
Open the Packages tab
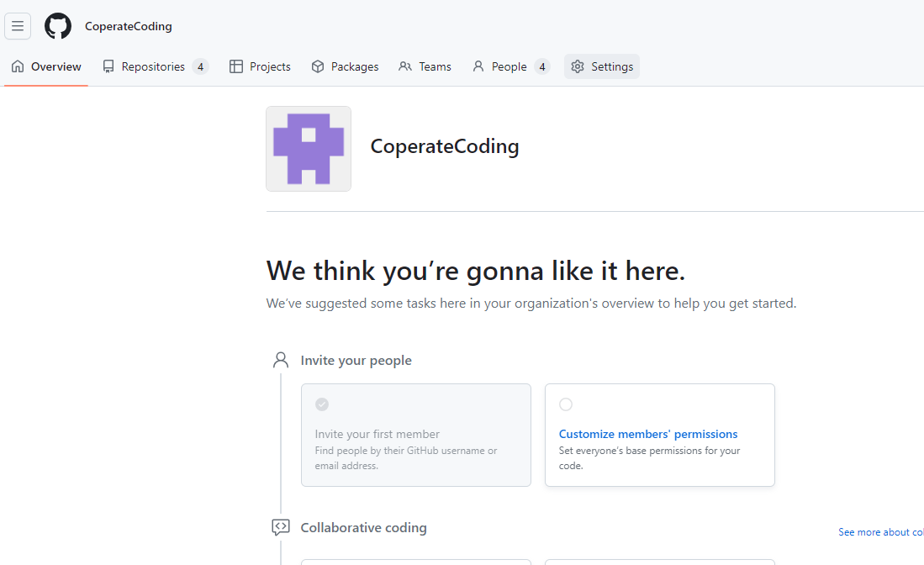click(345, 66)
